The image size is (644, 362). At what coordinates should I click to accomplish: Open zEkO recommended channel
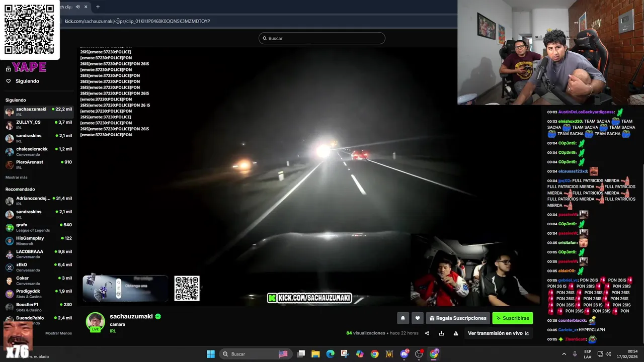(x=39, y=267)
